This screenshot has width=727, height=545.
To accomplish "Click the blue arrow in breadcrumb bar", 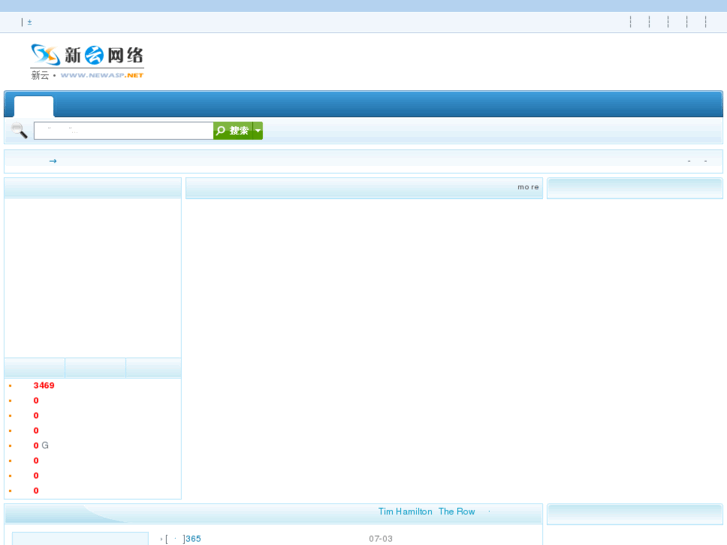I will [53, 161].
